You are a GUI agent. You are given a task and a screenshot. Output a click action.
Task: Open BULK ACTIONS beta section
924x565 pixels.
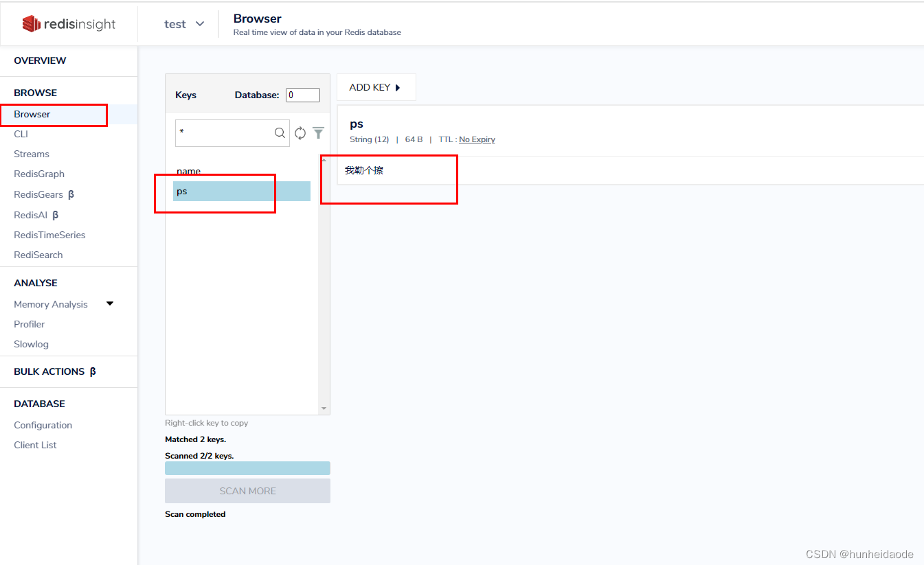coord(55,371)
